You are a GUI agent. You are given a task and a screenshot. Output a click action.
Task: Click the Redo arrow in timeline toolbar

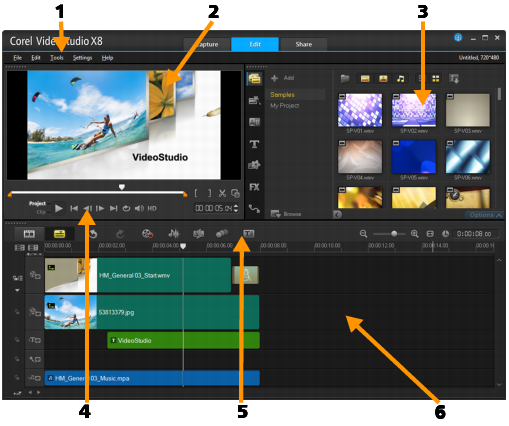tap(120, 234)
